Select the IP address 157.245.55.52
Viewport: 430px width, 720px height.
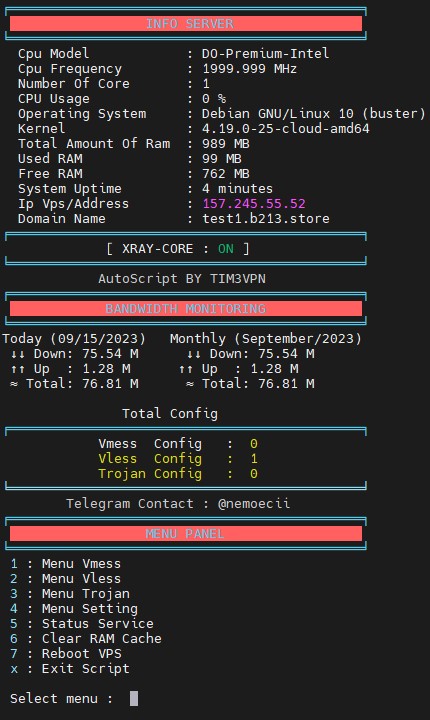click(254, 204)
